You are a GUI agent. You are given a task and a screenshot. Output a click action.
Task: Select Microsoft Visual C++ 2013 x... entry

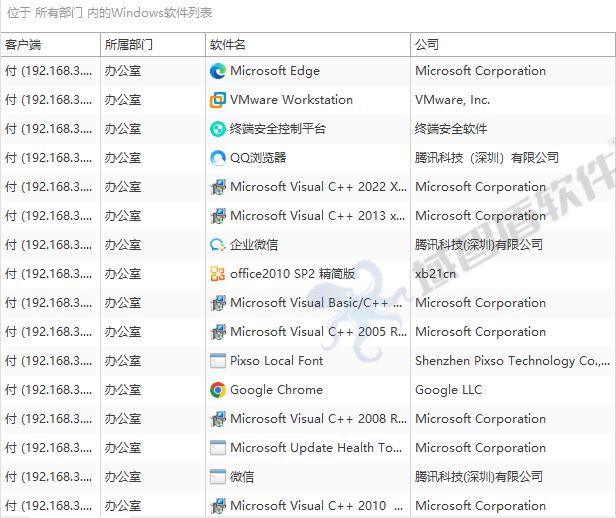point(317,216)
